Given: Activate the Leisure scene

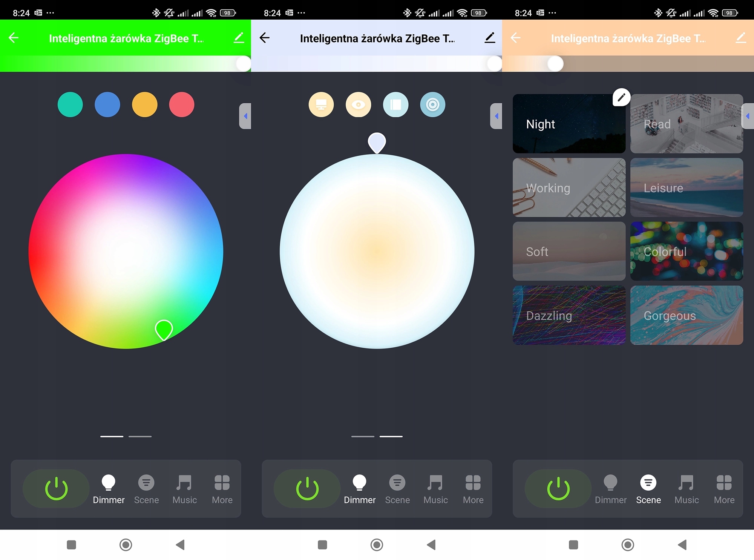Looking at the screenshot, I should point(687,187).
